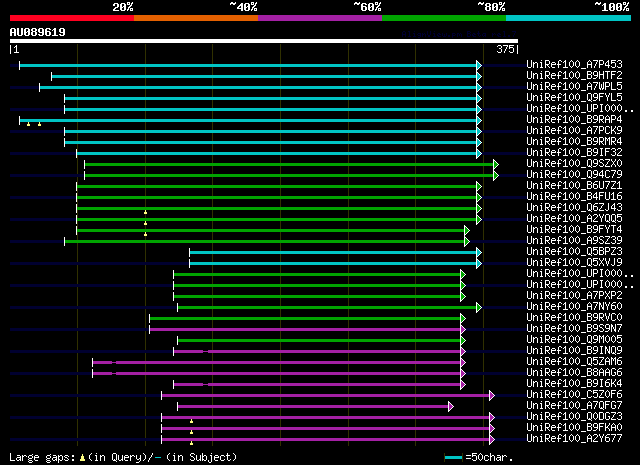Click the cyan alignment bar of UniRef100_B9HTF2
This screenshot has width=640, height=465.
click(x=267, y=76)
